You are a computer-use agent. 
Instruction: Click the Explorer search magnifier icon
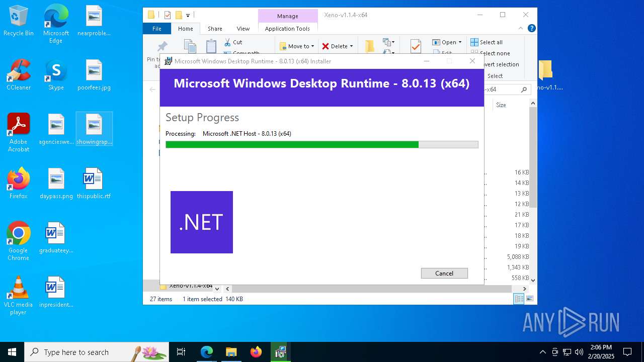(x=524, y=89)
